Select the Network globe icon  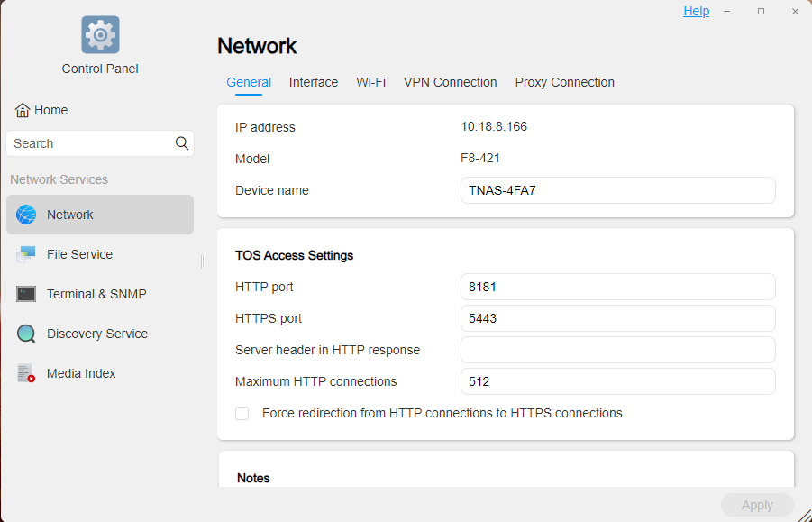pos(26,215)
